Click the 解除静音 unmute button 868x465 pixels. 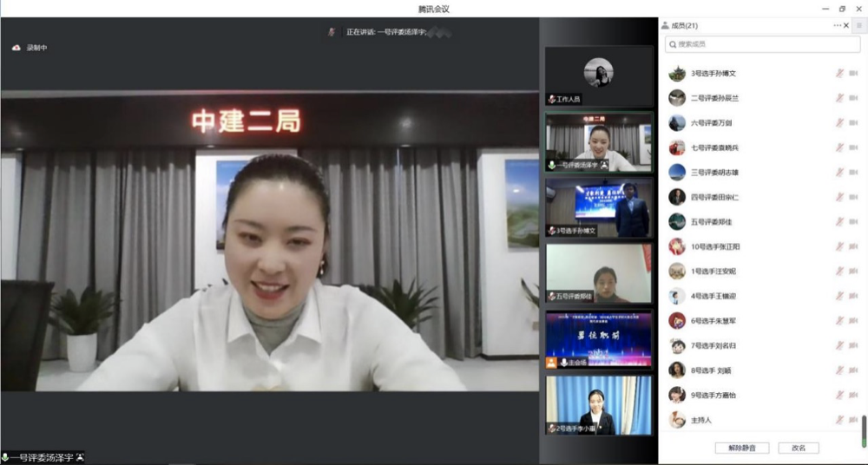pyautogui.click(x=741, y=448)
